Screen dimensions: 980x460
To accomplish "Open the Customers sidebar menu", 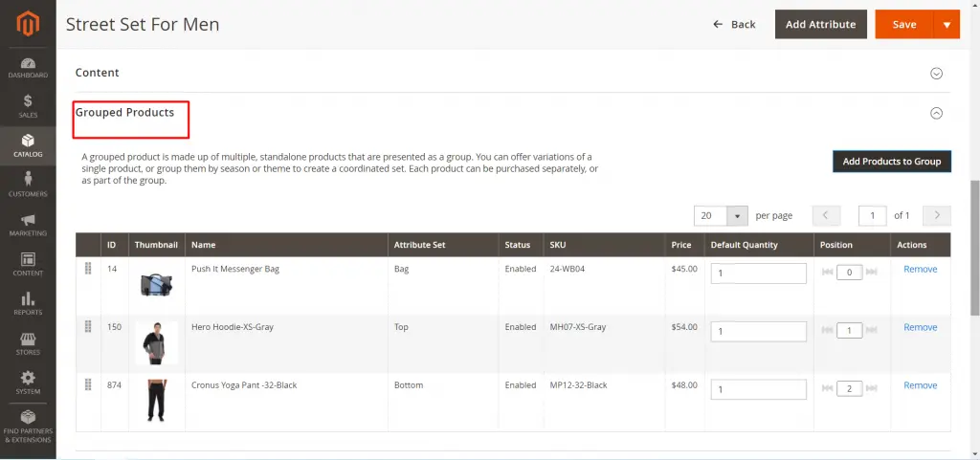I will tap(28, 185).
